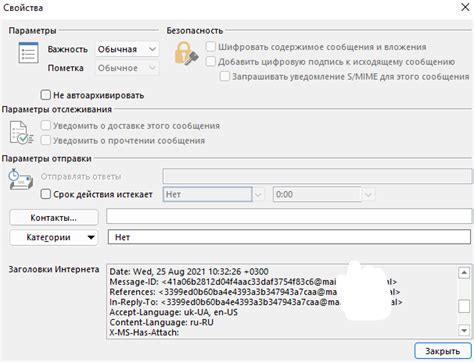Click the delivery options clock icon
Viewport: 474px width, 362px height.
click(x=21, y=179)
